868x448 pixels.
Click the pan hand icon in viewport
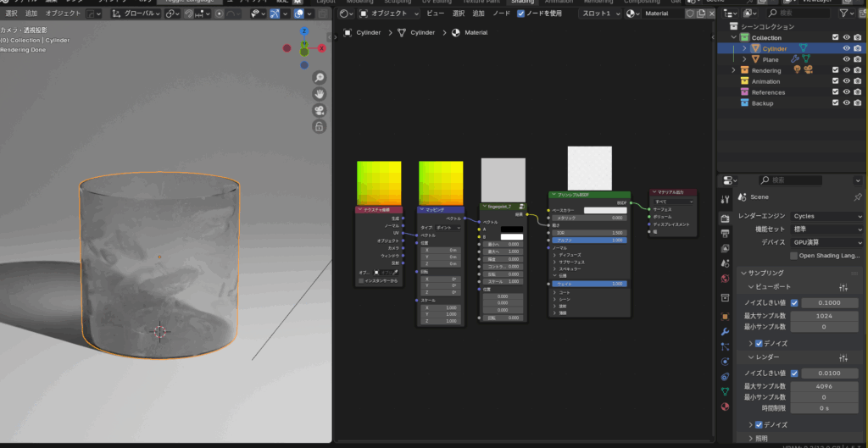point(320,94)
